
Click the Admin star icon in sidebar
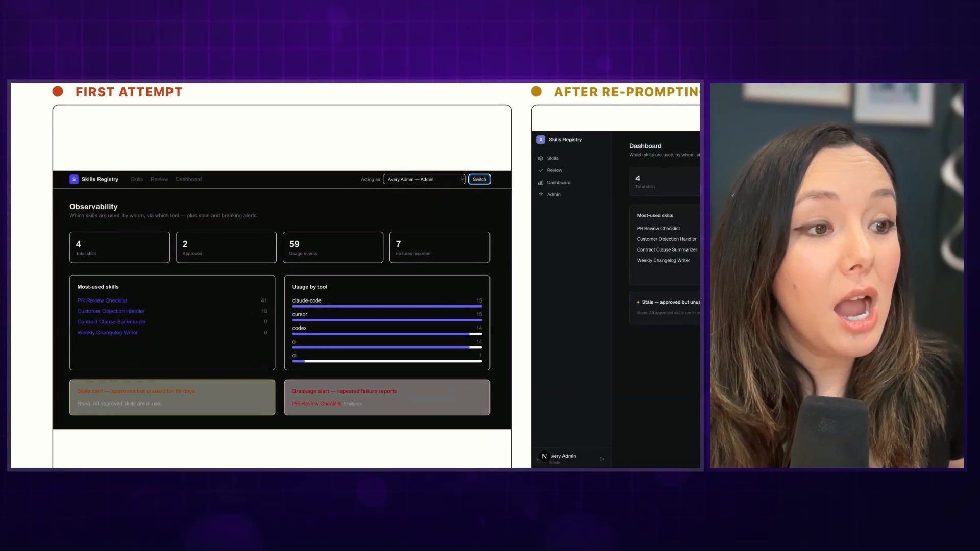tap(541, 194)
